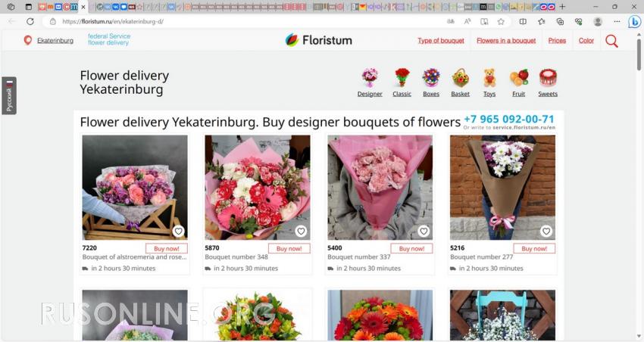Open the Color menu

(586, 41)
